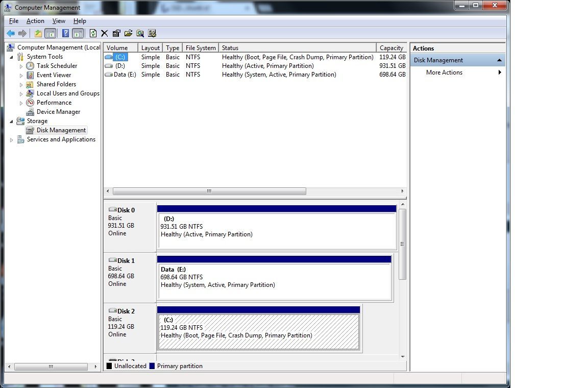Image resolution: width=588 pixels, height=388 pixels.
Task: Expand the Performance node arrow
Action: pos(21,103)
